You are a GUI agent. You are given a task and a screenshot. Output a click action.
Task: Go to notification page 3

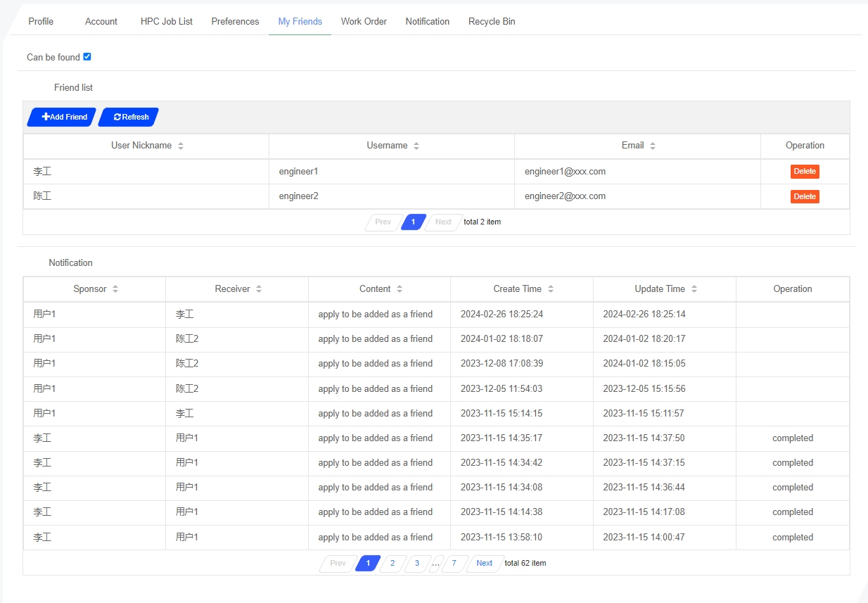coord(417,563)
